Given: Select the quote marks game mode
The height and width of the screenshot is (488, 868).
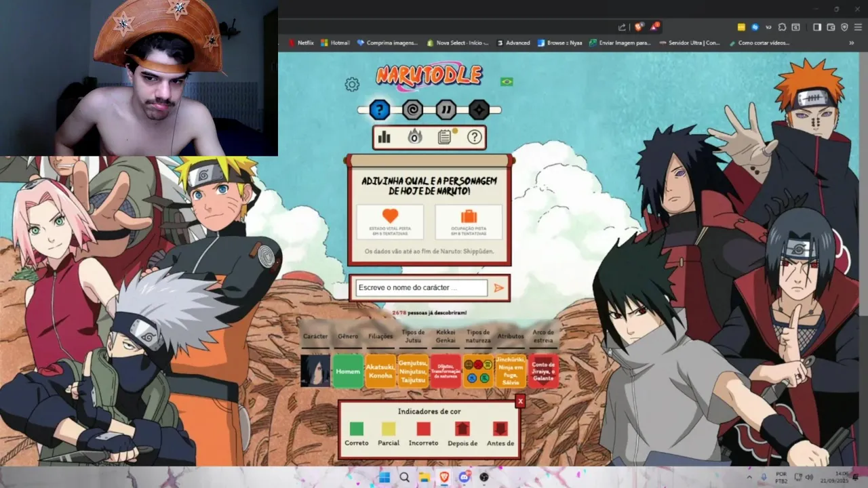Looking at the screenshot, I should pyautogui.click(x=446, y=110).
